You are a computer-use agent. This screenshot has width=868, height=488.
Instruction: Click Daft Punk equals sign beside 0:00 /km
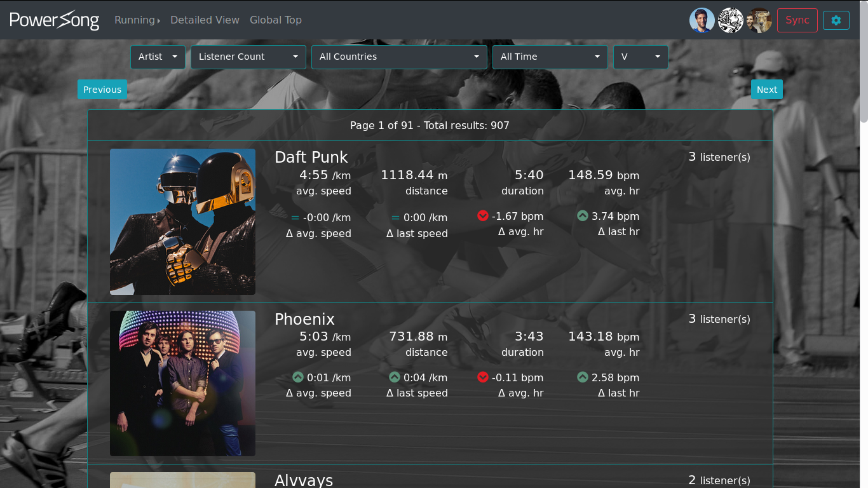[396, 217]
